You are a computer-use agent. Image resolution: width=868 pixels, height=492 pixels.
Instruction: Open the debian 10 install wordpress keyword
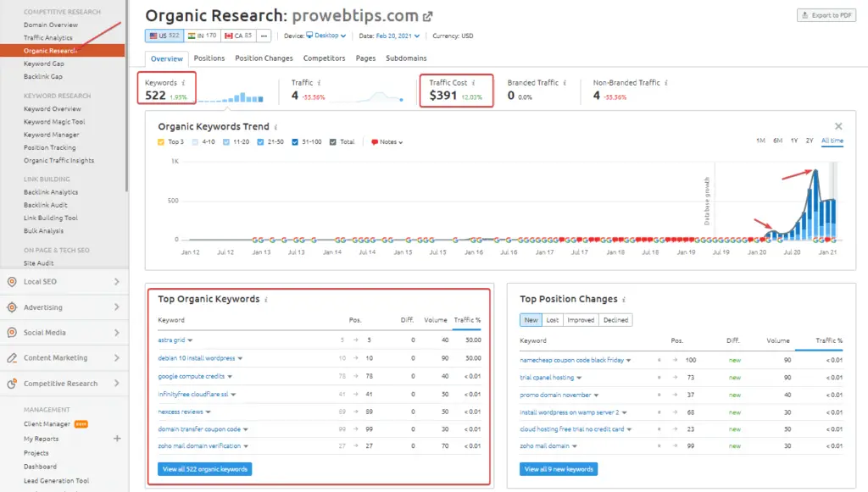[197, 358]
